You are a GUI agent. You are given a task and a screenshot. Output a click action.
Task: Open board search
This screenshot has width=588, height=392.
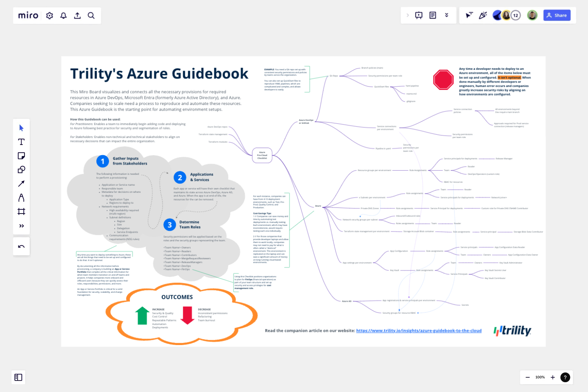[91, 15]
